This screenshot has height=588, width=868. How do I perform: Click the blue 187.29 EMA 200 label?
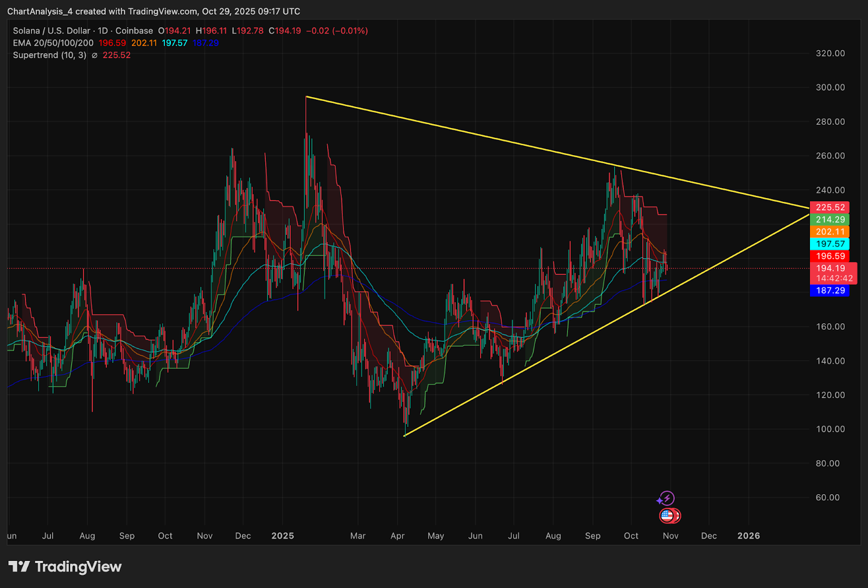829,291
